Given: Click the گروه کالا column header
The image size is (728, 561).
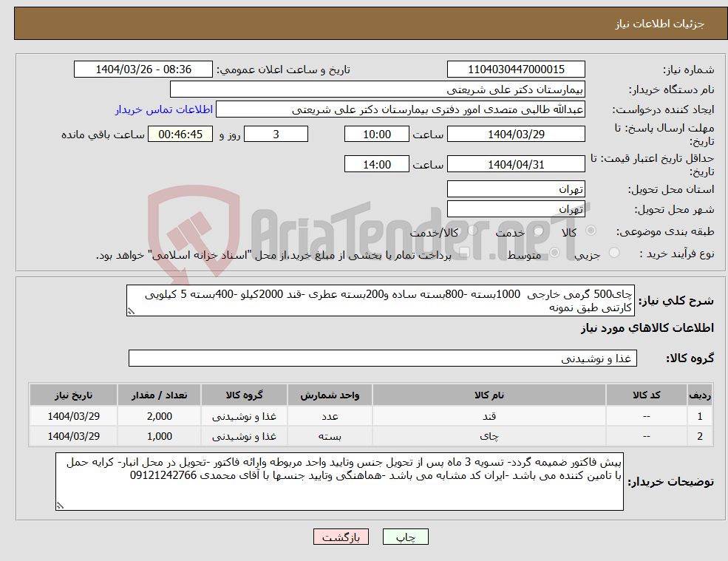Looking at the screenshot, I should click(244, 395).
